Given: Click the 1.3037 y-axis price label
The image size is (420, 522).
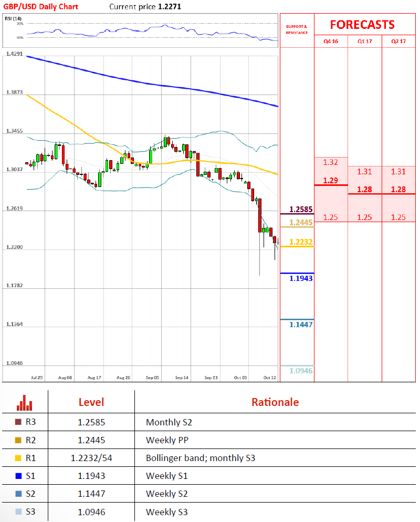Looking at the screenshot, I should pos(15,170).
